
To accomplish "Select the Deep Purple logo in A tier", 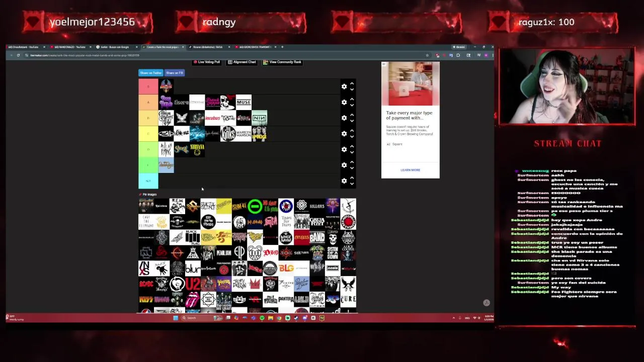I will [166, 102].
